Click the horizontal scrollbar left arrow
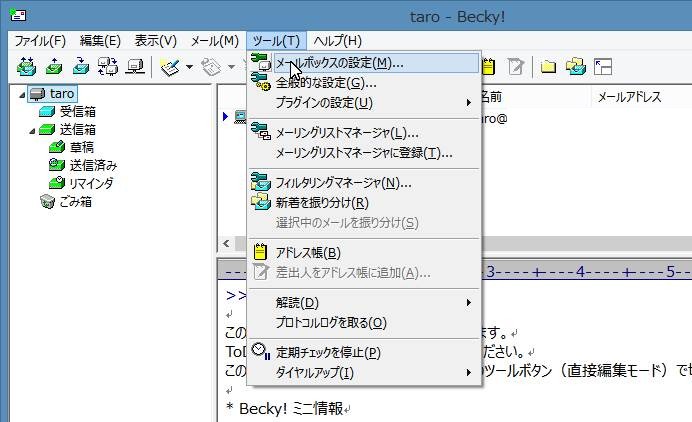This screenshot has height=422, width=692. click(227, 245)
